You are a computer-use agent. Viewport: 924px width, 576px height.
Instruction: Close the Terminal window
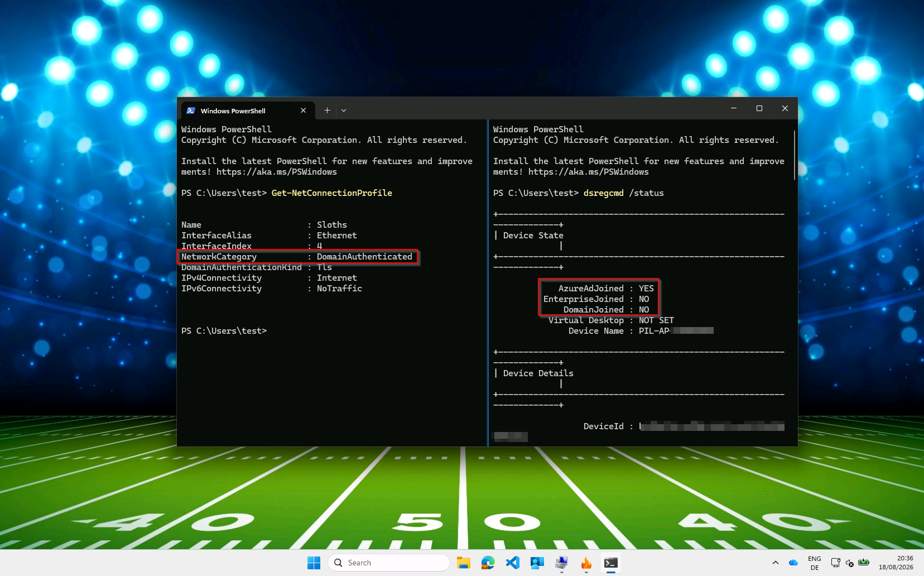(x=785, y=108)
